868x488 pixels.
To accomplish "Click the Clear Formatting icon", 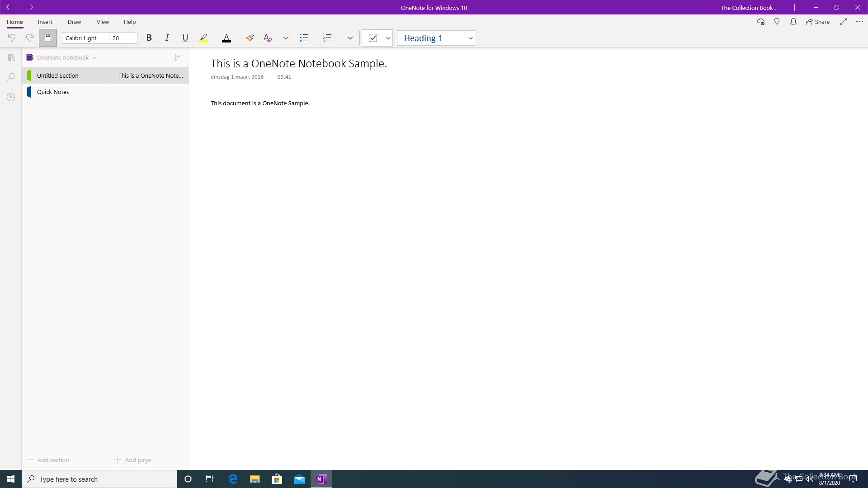I will (x=268, y=38).
